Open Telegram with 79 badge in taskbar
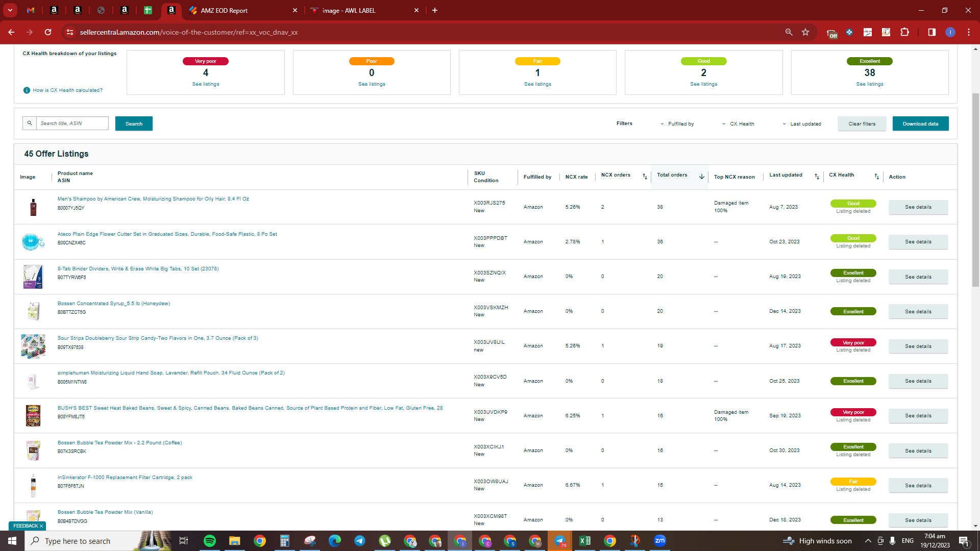 (x=560, y=541)
